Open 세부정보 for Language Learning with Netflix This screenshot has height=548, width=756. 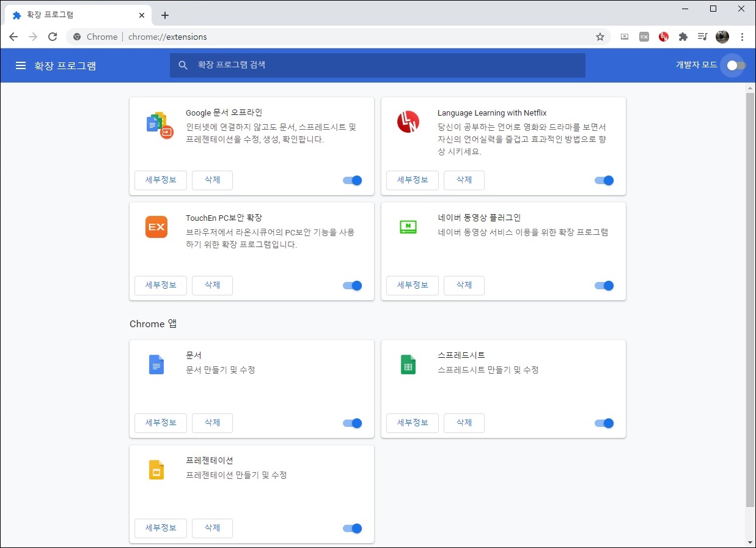point(413,180)
